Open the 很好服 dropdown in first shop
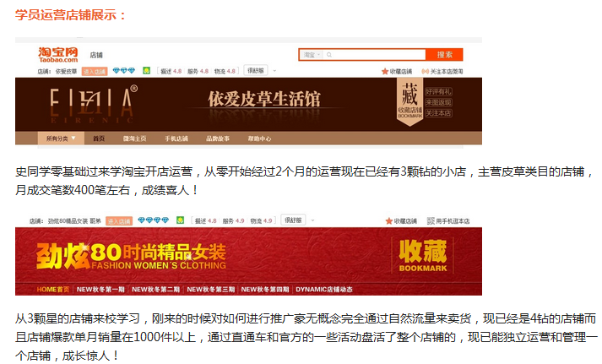 (256, 71)
